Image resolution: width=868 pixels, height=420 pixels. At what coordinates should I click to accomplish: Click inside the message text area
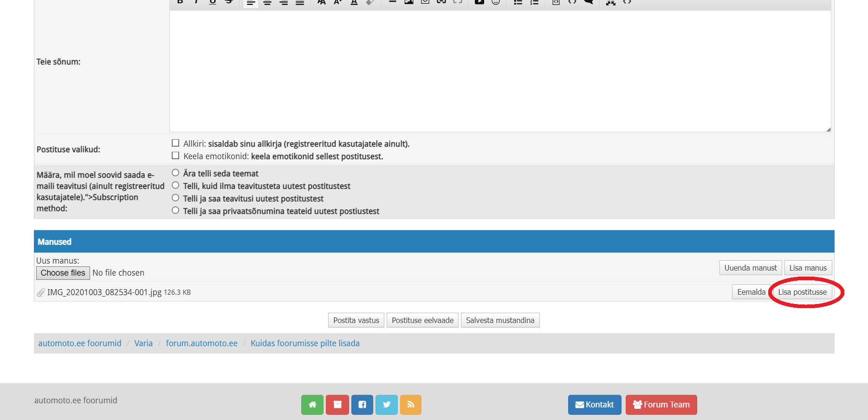500,71
